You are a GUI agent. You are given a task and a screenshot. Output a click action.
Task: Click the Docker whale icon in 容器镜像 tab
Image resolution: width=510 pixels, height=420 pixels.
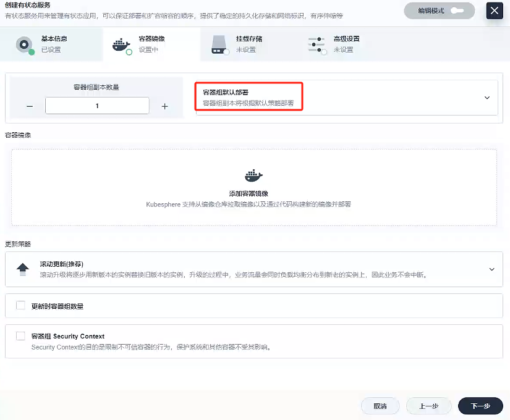pyautogui.click(x=122, y=45)
